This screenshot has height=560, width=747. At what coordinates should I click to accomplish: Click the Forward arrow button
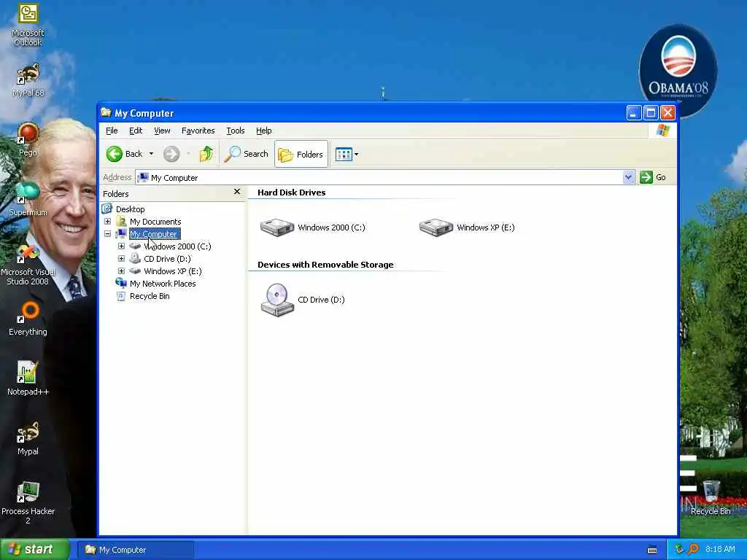171,154
